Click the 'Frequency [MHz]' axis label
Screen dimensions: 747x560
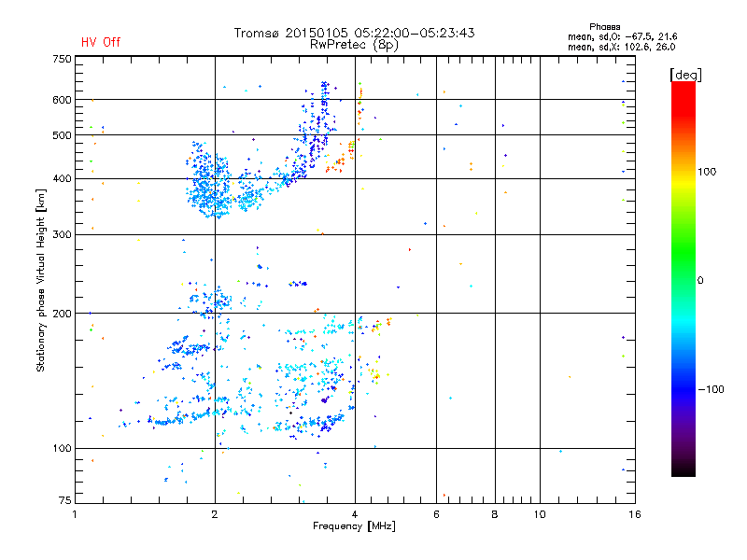pyautogui.click(x=354, y=526)
